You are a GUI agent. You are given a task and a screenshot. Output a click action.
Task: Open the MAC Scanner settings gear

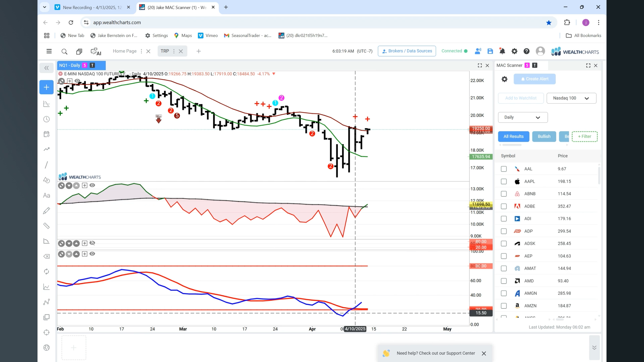pos(504,79)
